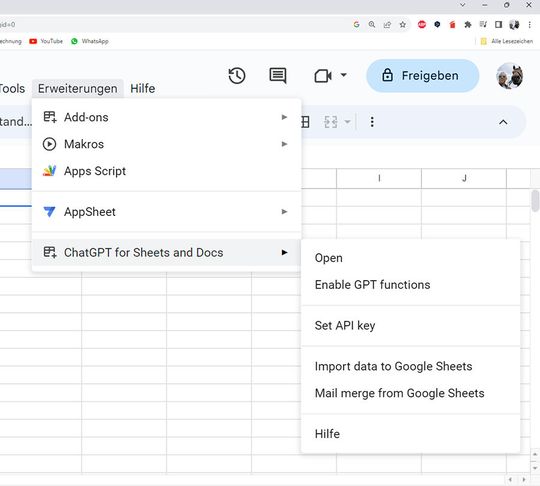Select Import data to Google Sheets

point(411,366)
